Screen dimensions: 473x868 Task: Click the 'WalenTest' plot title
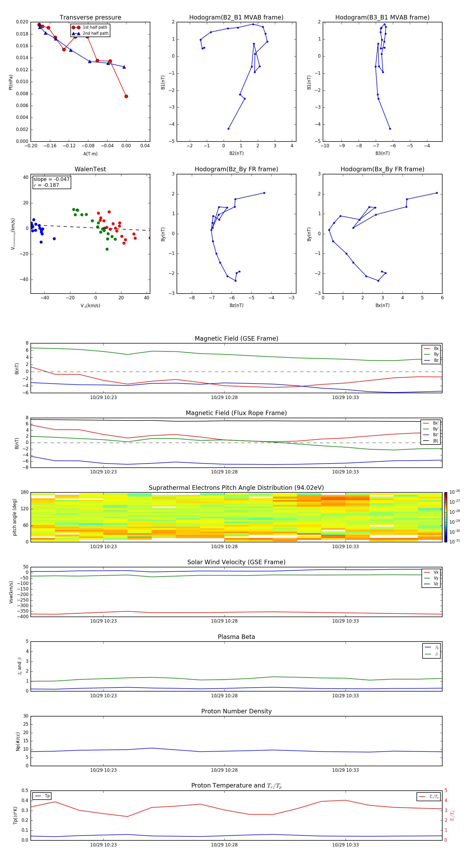point(90,169)
